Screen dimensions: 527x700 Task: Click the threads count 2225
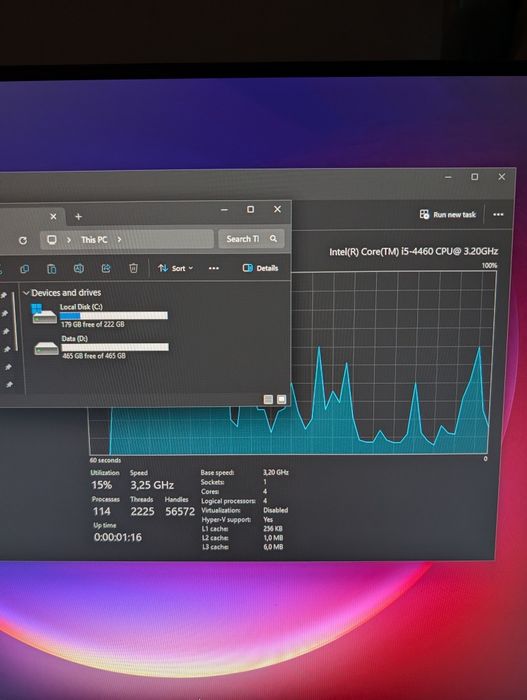coord(142,512)
